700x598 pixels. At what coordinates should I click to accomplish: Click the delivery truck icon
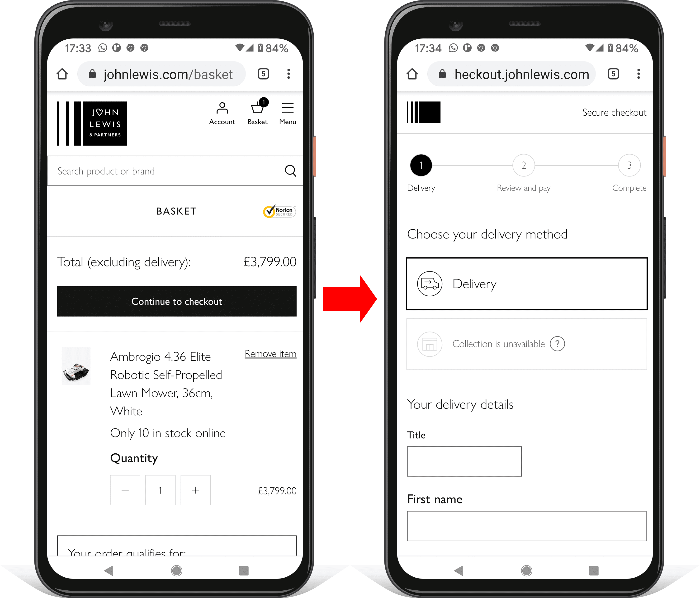[x=428, y=284]
